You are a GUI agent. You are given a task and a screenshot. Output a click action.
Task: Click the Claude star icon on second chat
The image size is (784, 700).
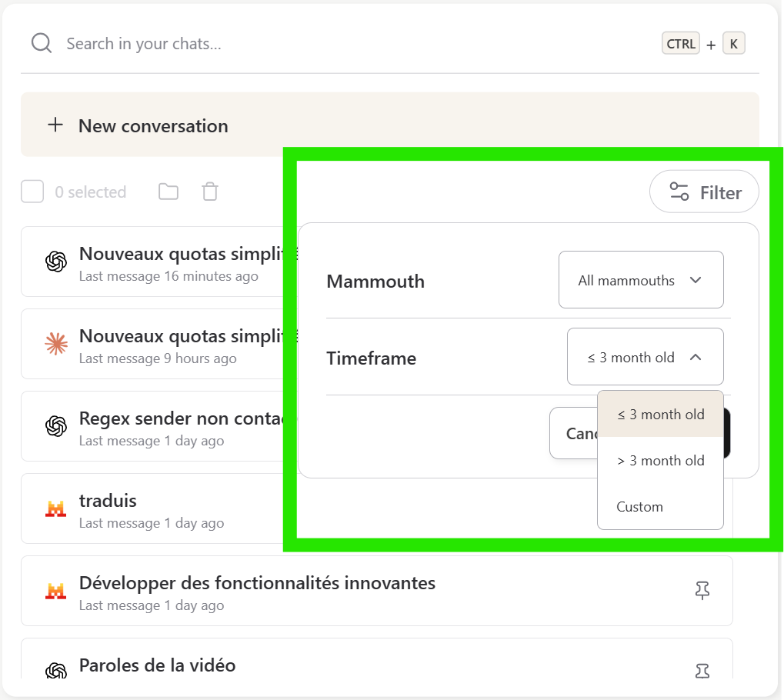click(55, 344)
